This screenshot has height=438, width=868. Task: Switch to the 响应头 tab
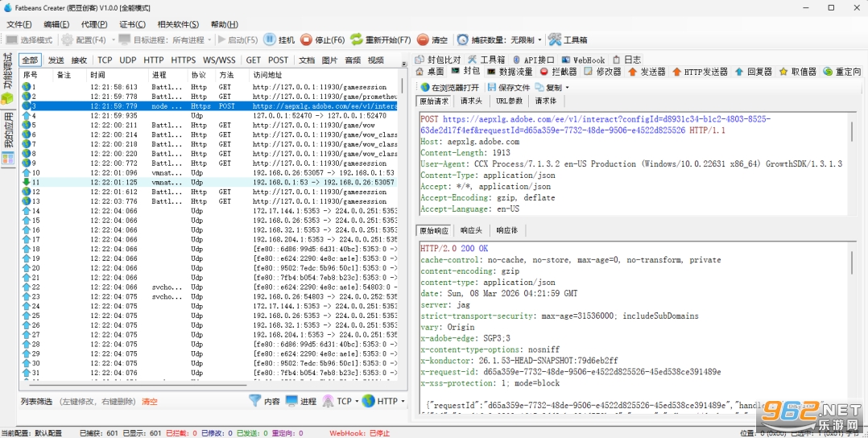click(471, 230)
